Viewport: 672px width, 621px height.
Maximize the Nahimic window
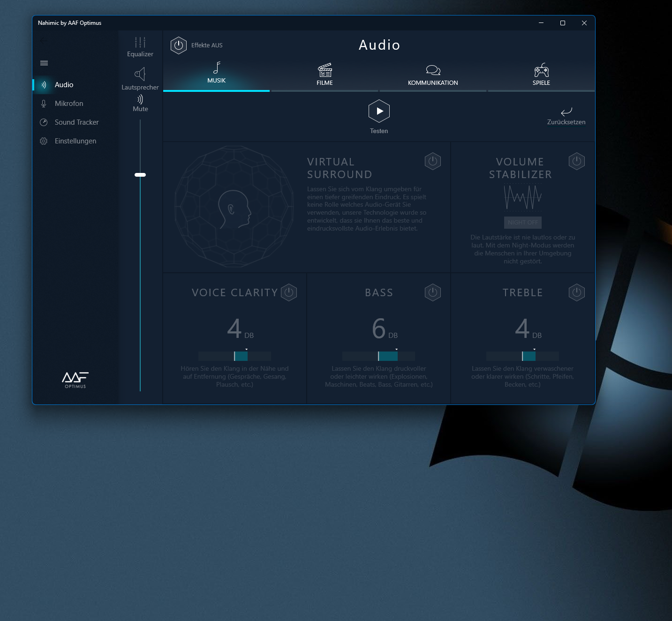click(563, 23)
